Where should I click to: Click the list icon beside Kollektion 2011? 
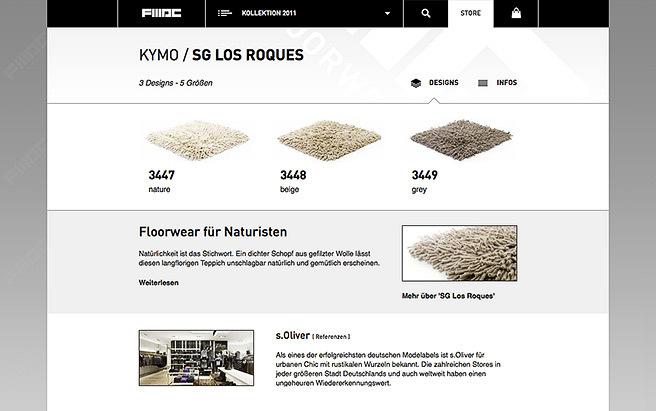224,13
